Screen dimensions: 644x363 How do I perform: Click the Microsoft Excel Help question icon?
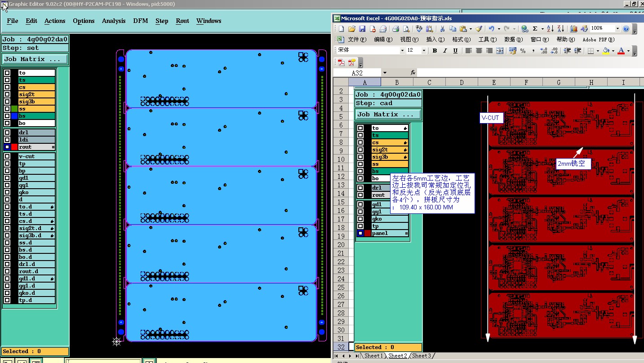(x=626, y=29)
